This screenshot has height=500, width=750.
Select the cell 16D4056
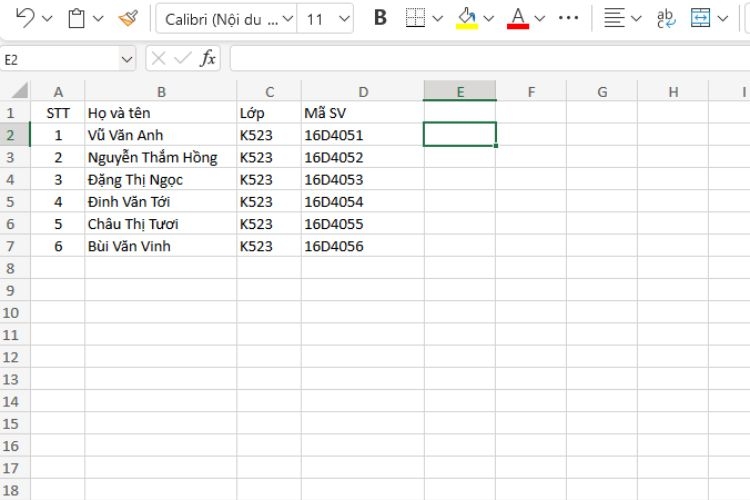coord(363,246)
